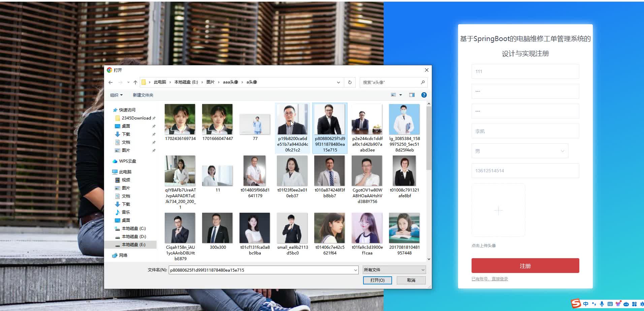Open 2345Download folder in sidebar
The image size is (644, 311).
coord(136,118)
